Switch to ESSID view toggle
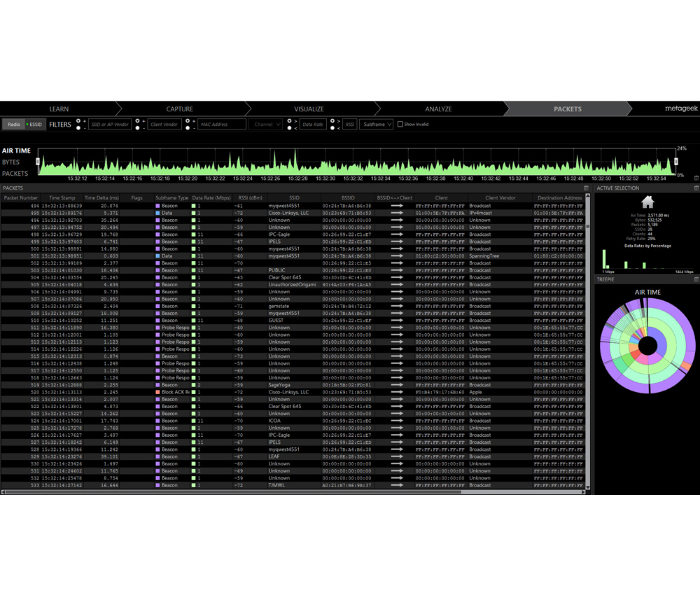700x595 pixels. click(34, 124)
